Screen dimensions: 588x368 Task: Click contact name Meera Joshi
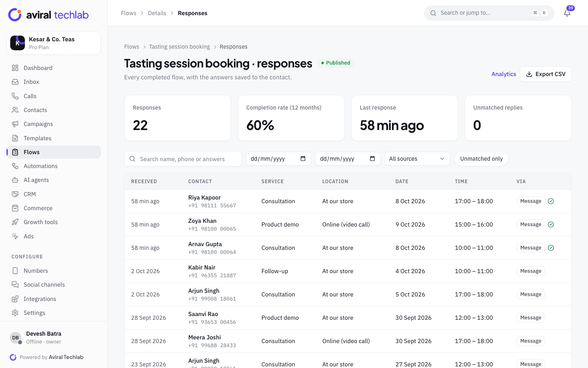(x=205, y=337)
